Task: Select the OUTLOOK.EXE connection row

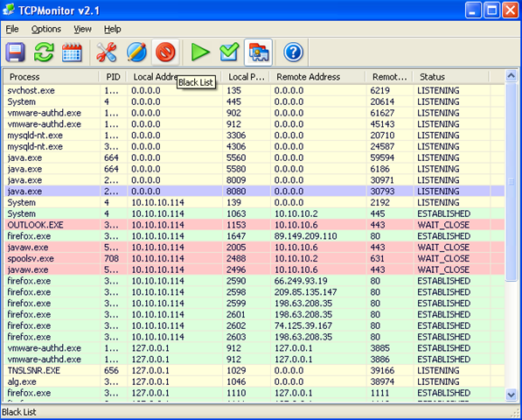Action: 254,225
